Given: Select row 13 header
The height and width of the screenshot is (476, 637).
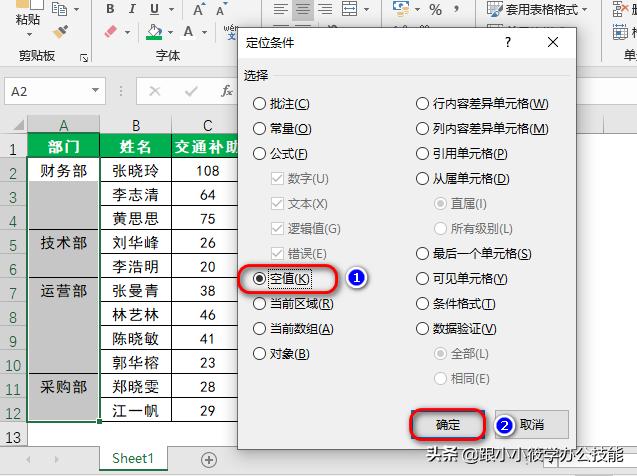Looking at the screenshot, I should click(x=13, y=437).
